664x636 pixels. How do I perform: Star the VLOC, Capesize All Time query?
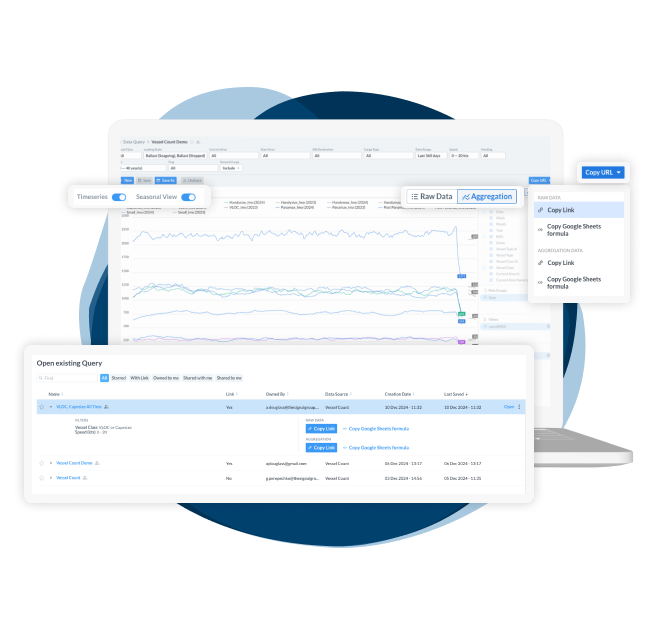pyautogui.click(x=41, y=407)
